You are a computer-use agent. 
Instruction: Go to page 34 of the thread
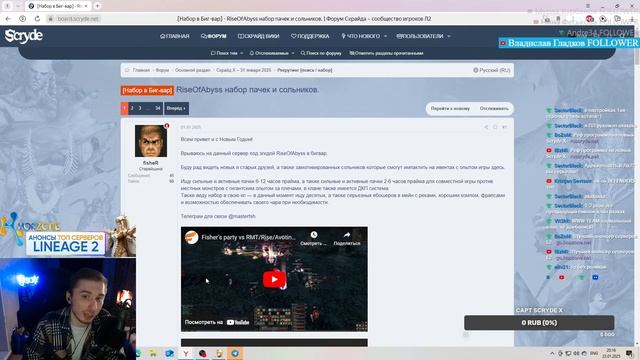pyautogui.click(x=158, y=108)
